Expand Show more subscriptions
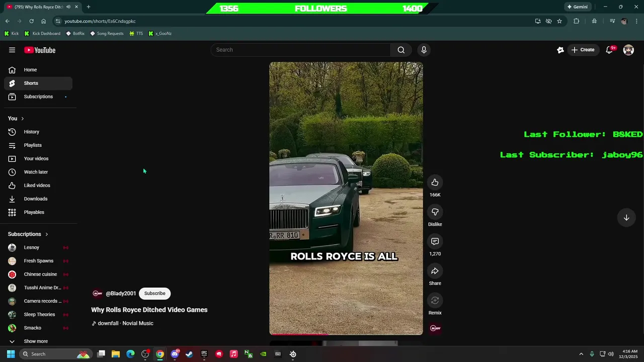The image size is (644, 362). pyautogui.click(x=38, y=341)
